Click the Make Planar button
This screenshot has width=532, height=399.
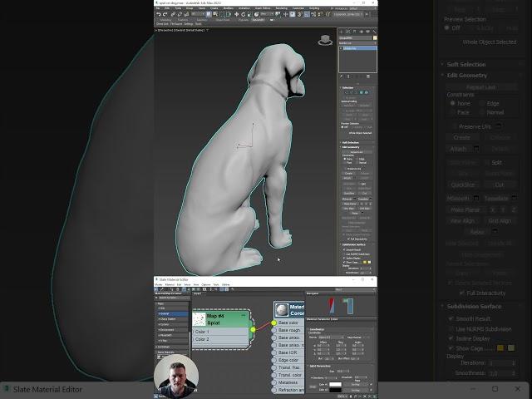tap(348, 204)
